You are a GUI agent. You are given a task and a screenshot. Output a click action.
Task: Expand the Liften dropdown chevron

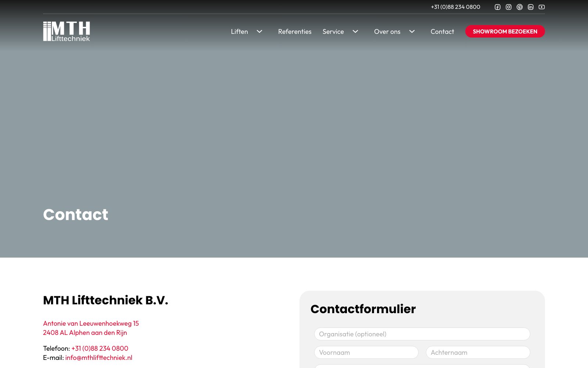pyautogui.click(x=259, y=32)
